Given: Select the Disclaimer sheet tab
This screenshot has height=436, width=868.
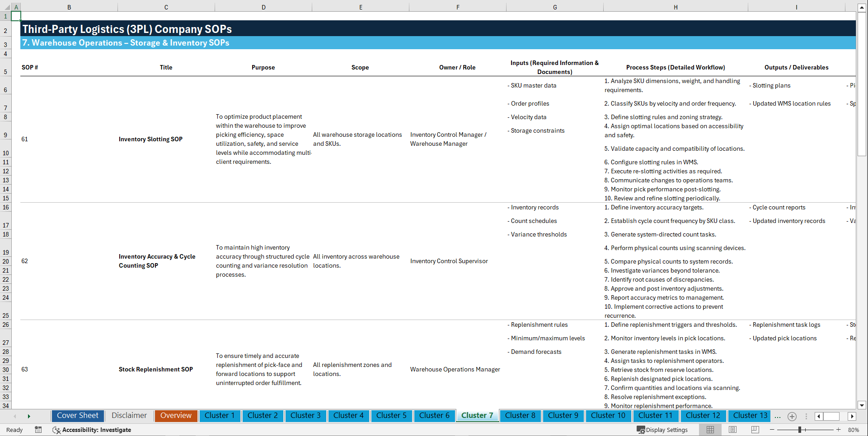Looking at the screenshot, I should pyautogui.click(x=129, y=416).
